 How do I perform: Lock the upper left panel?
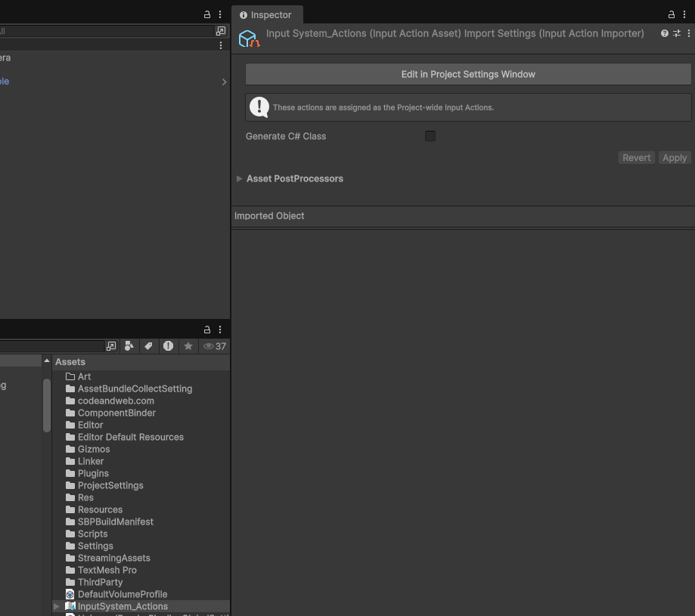click(x=207, y=14)
